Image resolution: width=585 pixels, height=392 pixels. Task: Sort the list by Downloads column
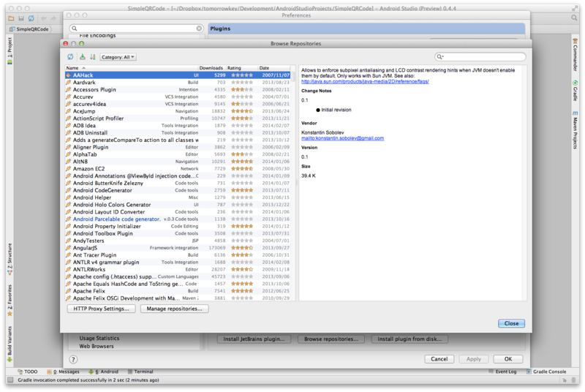pyautogui.click(x=211, y=68)
